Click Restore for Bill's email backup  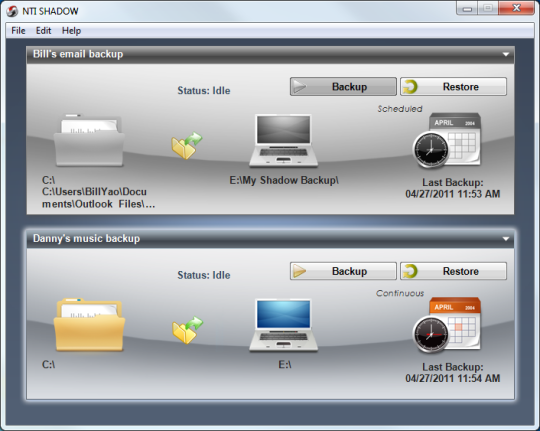453,86
